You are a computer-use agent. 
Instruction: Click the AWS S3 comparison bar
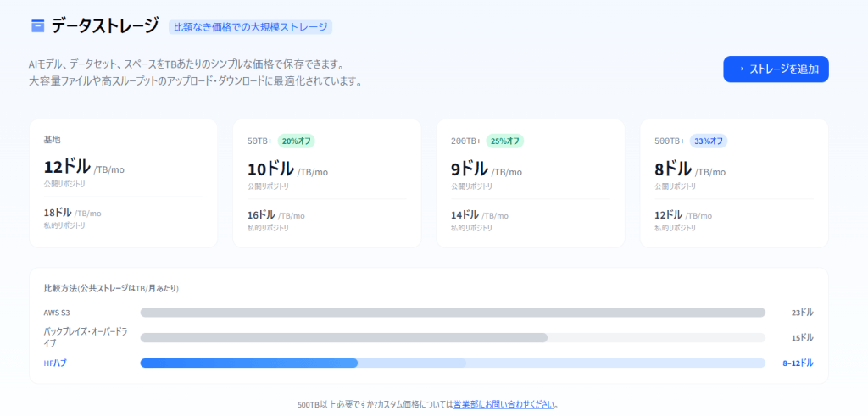coord(453,313)
